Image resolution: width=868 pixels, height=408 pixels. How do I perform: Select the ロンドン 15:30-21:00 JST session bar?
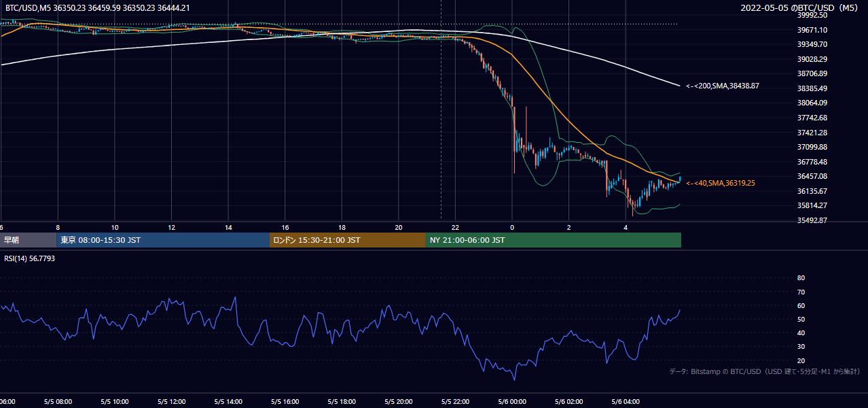click(x=348, y=240)
